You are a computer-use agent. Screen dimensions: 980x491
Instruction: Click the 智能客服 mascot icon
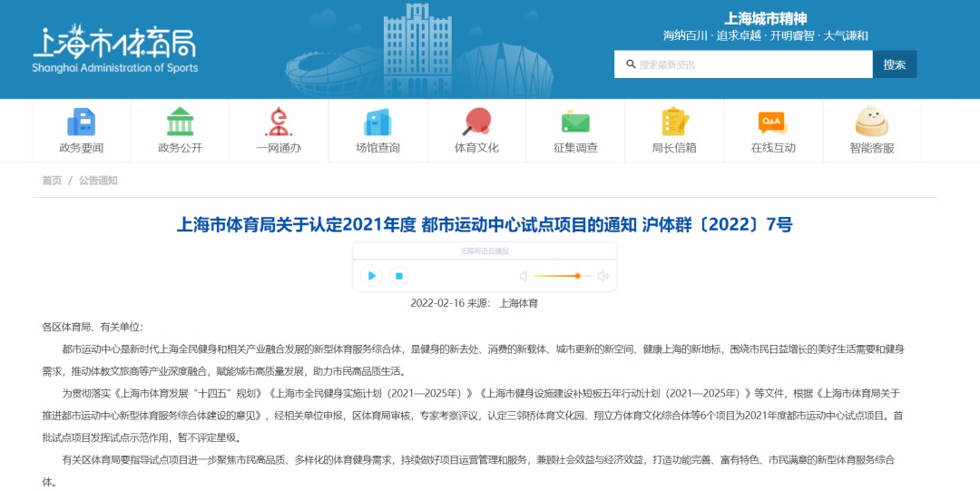(x=872, y=122)
